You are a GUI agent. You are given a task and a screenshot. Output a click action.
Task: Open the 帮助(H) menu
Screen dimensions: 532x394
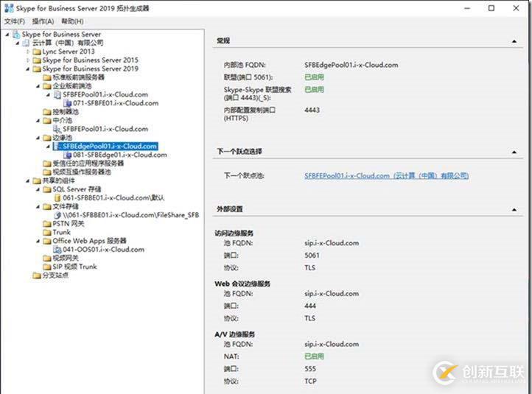tap(72, 21)
